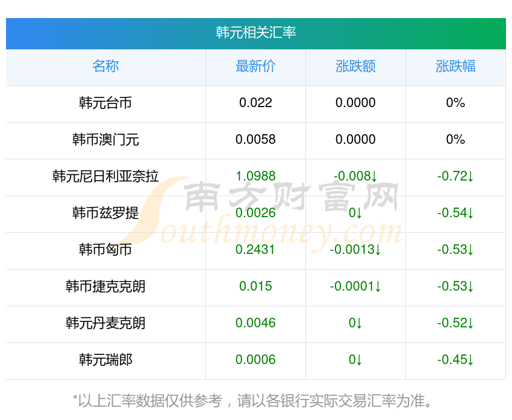
Task: Click 0↓ change amount in 韩元瑞郎 row
Action: click(355, 360)
